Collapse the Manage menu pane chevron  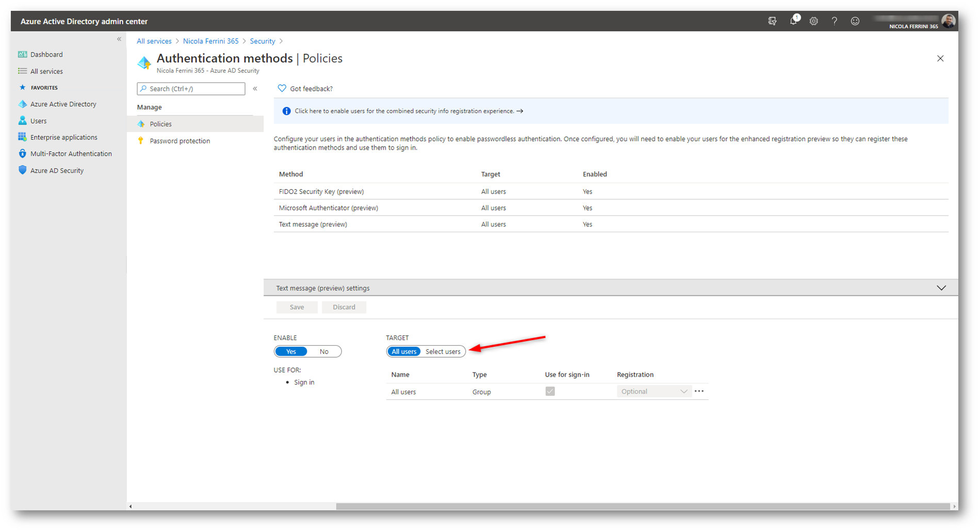[x=255, y=89]
